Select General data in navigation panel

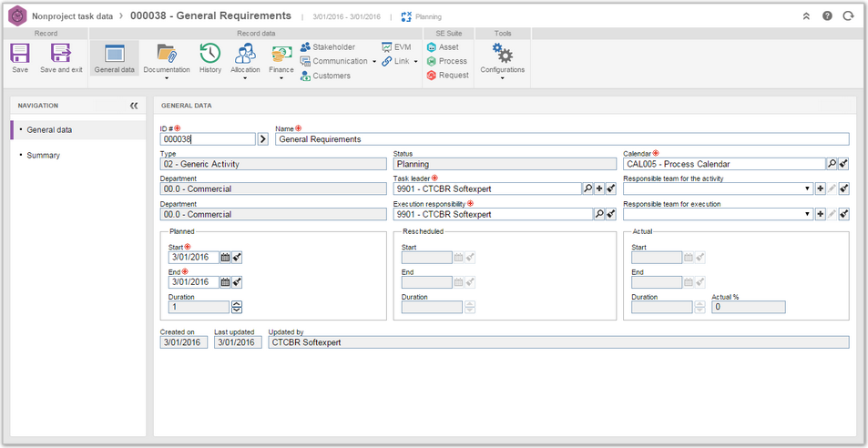[78, 130]
